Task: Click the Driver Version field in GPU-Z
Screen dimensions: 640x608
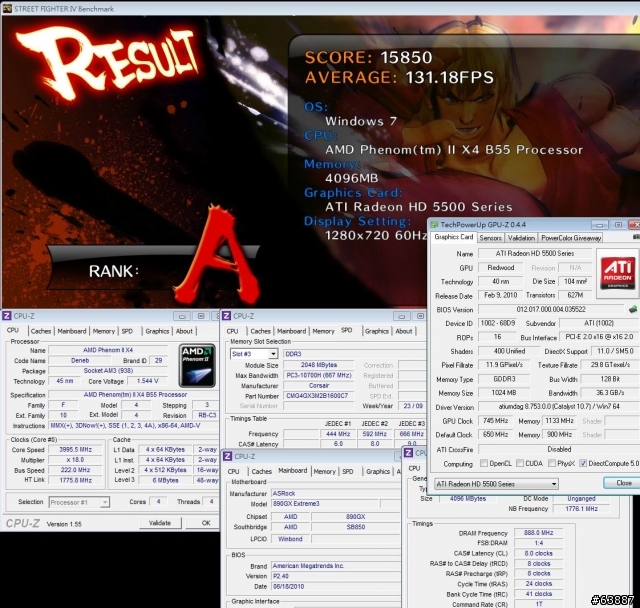Action: tap(559, 407)
